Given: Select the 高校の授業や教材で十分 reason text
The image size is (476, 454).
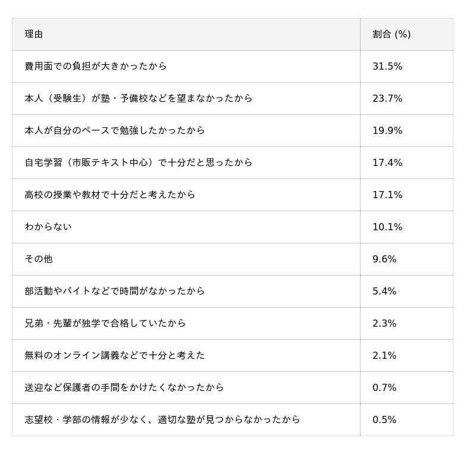Looking at the screenshot, I should point(110,195).
